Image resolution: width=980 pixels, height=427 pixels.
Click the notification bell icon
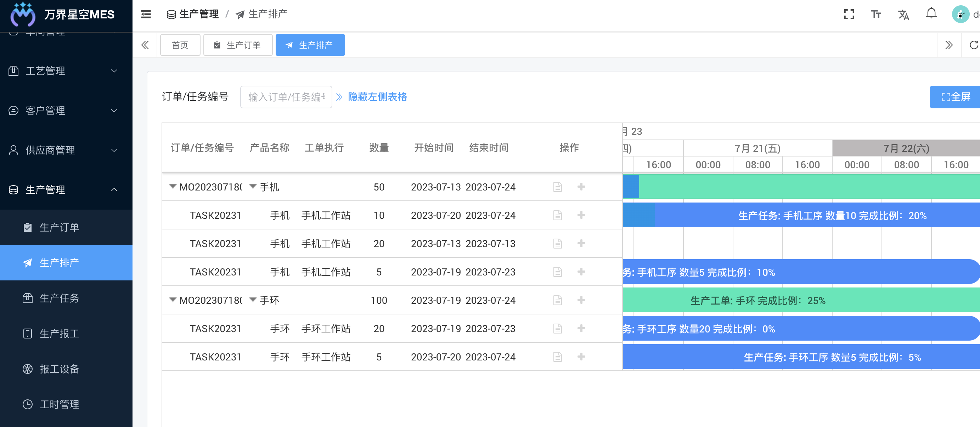931,14
